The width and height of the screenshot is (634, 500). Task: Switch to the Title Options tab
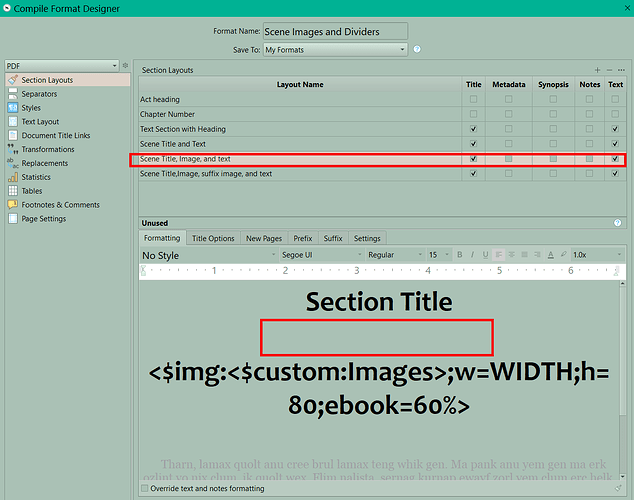coord(213,239)
